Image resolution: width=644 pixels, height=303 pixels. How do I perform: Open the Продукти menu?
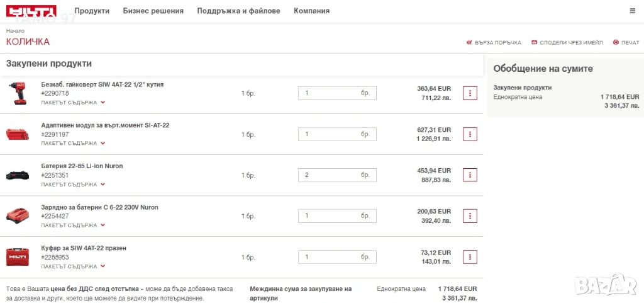[92, 11]
